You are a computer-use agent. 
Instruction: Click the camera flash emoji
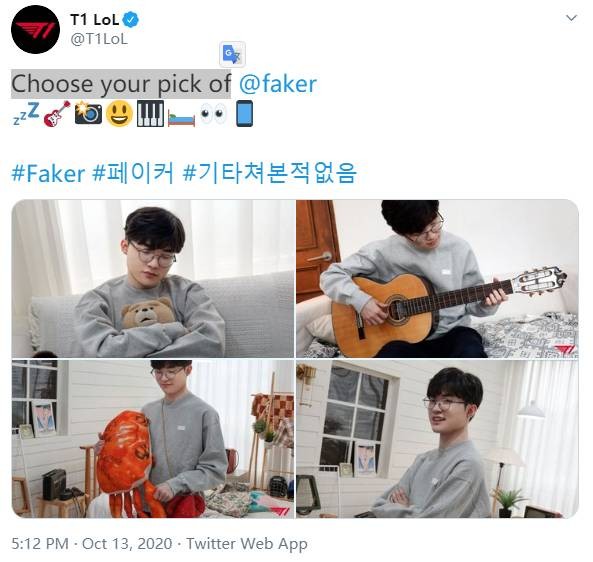click(88, 113)
